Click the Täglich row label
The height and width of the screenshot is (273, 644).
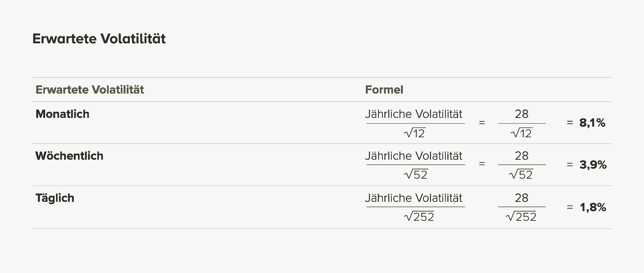point(55,198)
